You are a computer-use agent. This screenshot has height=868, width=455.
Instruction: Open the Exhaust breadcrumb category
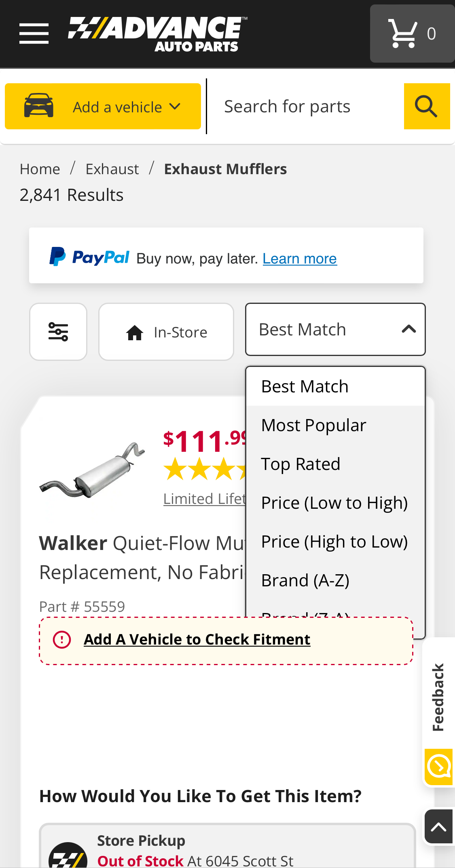tap(112, 169)
